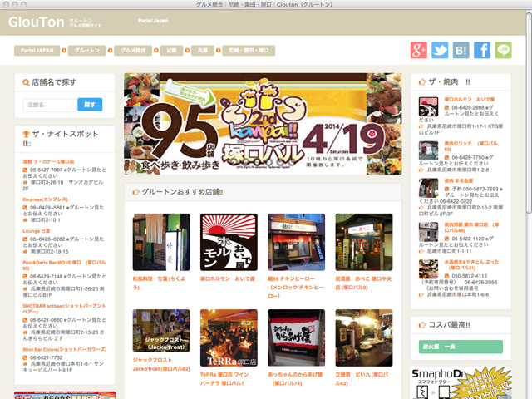Click the green 炭火屋 一良 button
This screenshot has height=399, width=532.
tap(461, 347)
